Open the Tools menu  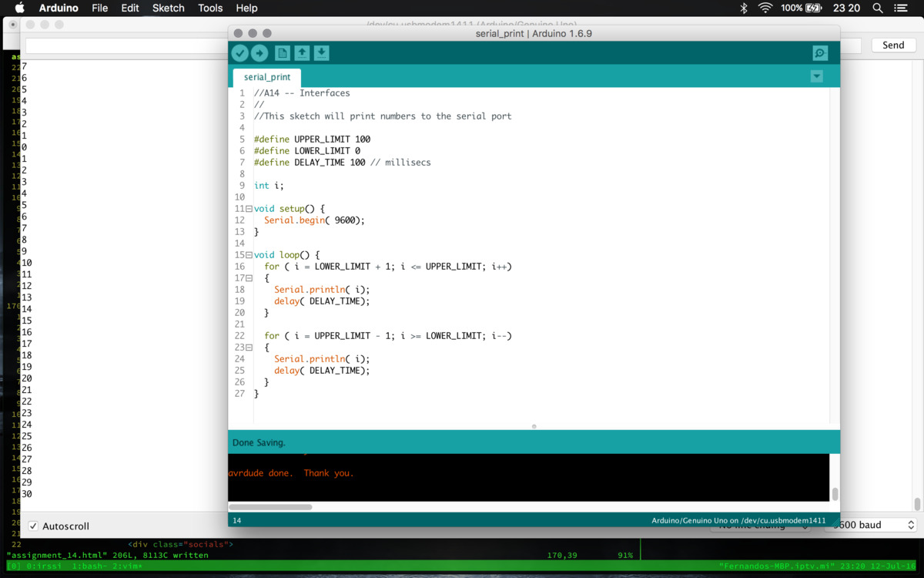coord(210,8)
